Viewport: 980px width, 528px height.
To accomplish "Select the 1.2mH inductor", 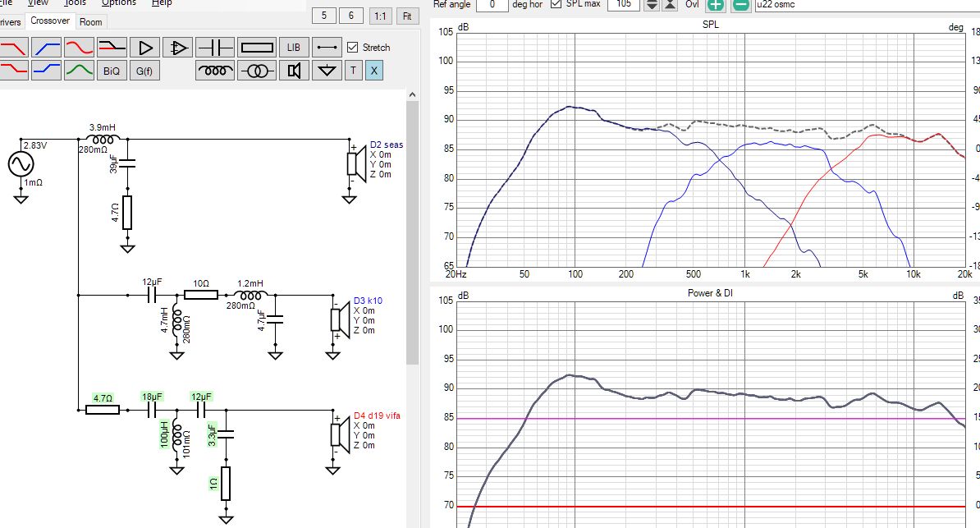I will pos(250,296).
